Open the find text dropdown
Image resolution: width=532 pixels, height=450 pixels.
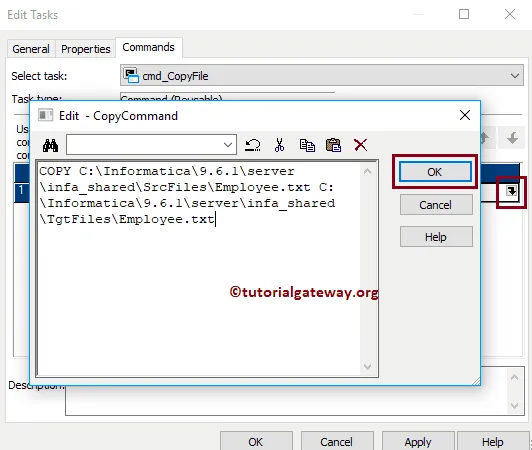pos(228,145)
